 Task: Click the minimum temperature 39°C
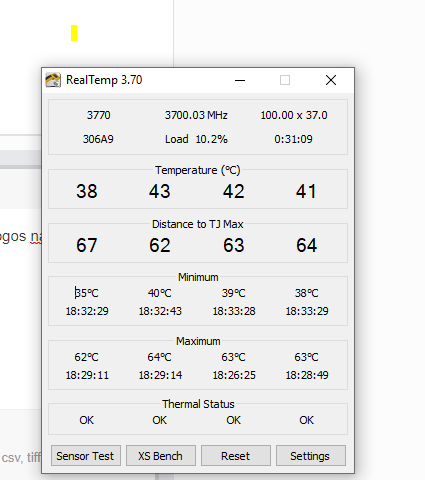[x=234, y=293]
